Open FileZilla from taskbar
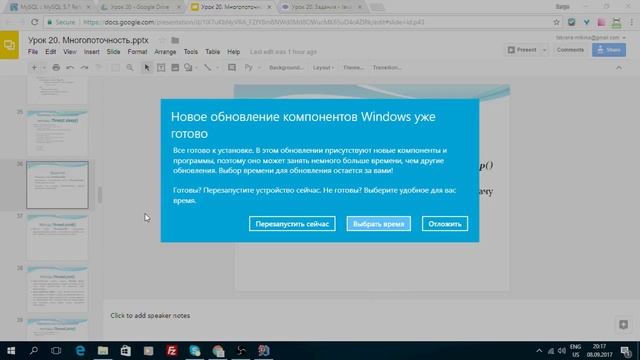Image resolution: width=640 pixels, height=360 pixels. click(x=171, y=351)
